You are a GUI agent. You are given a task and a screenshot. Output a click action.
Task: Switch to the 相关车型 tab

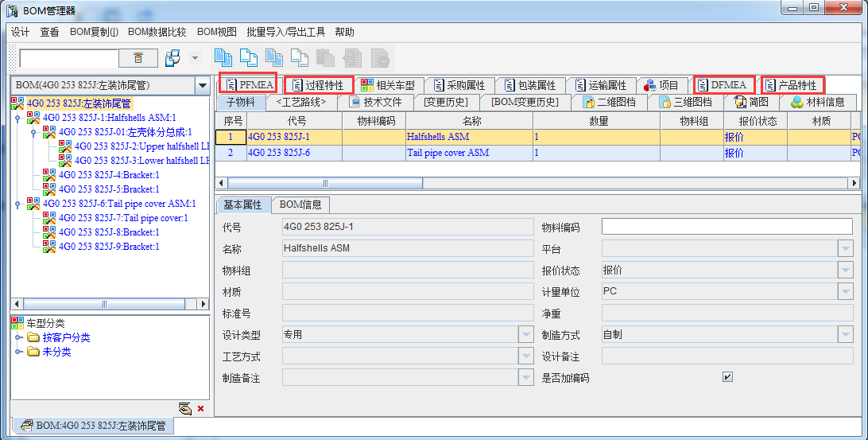(389, 85)
